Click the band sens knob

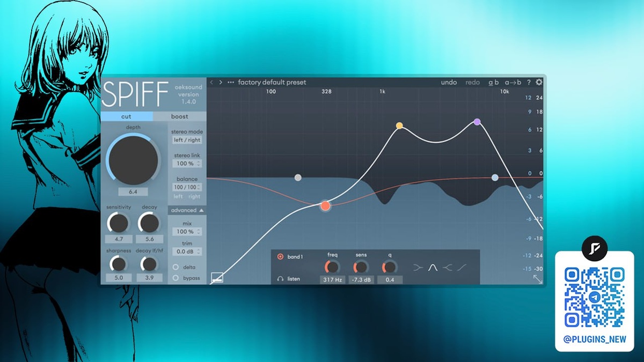[361, 267]
